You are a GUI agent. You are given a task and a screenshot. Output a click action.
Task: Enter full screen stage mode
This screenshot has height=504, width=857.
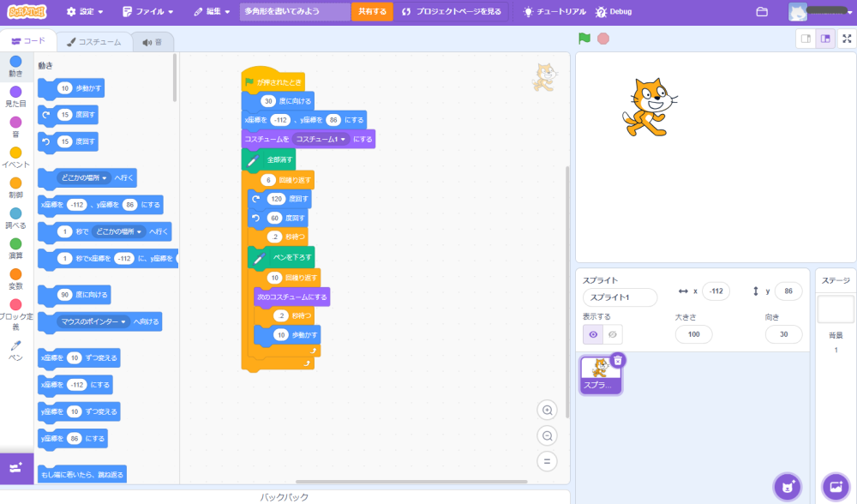tap(846, 39)
